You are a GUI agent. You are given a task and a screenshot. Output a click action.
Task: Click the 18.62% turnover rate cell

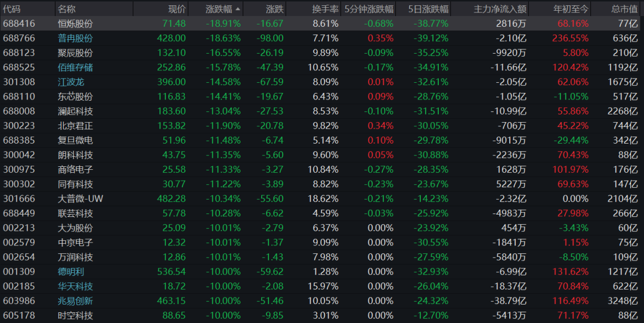(323, 198)
